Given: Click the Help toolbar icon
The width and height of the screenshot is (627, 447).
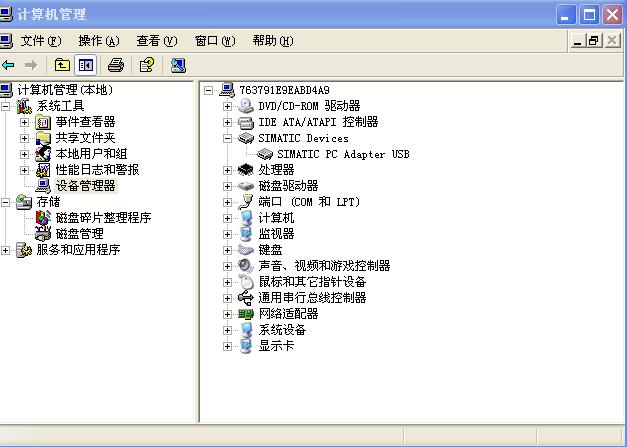Looking at the screenshot, I should coord(147,65).
